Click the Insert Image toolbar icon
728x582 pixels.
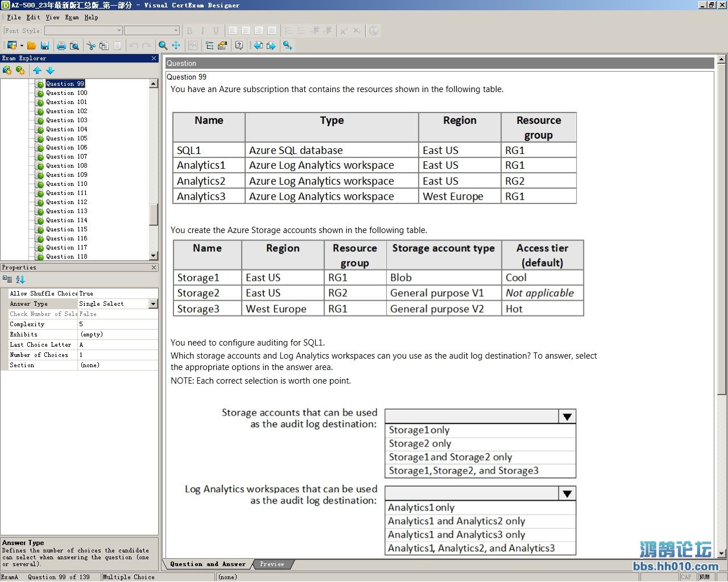click(193, 45)
